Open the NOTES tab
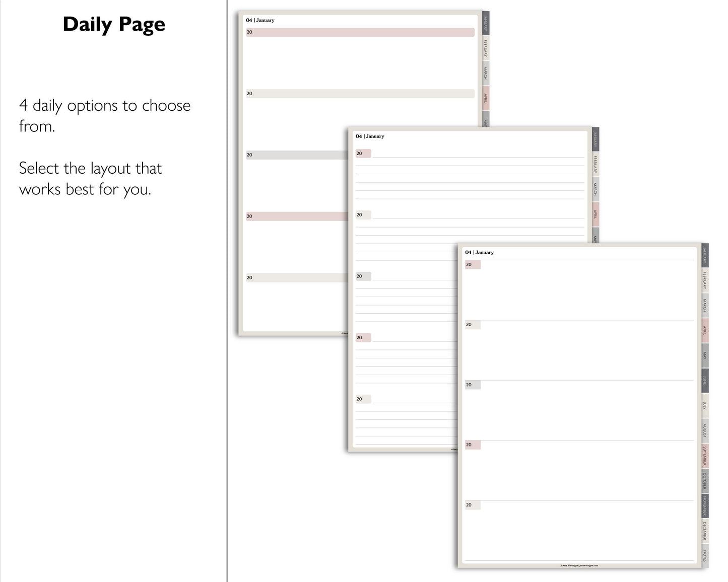Viewport: 728px width, 582px height. (x=705, y=556)
